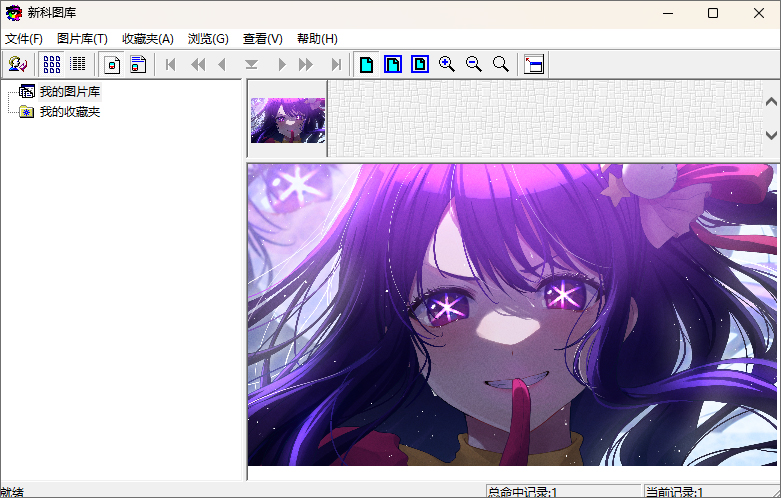This screenshot has height=498, width=781.
Task: Open the 查看(V) menu
Action: [x=262, y=39]
